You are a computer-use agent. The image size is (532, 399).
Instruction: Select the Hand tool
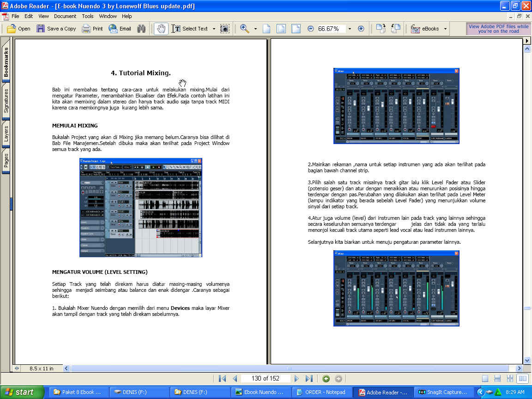161,29
